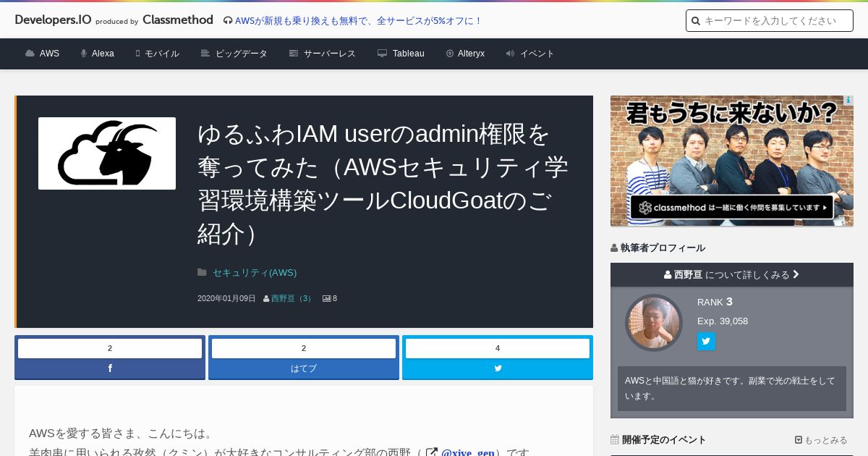Click external link icon before @xiye_gen
868x456 pixels.
coord(432,453)
